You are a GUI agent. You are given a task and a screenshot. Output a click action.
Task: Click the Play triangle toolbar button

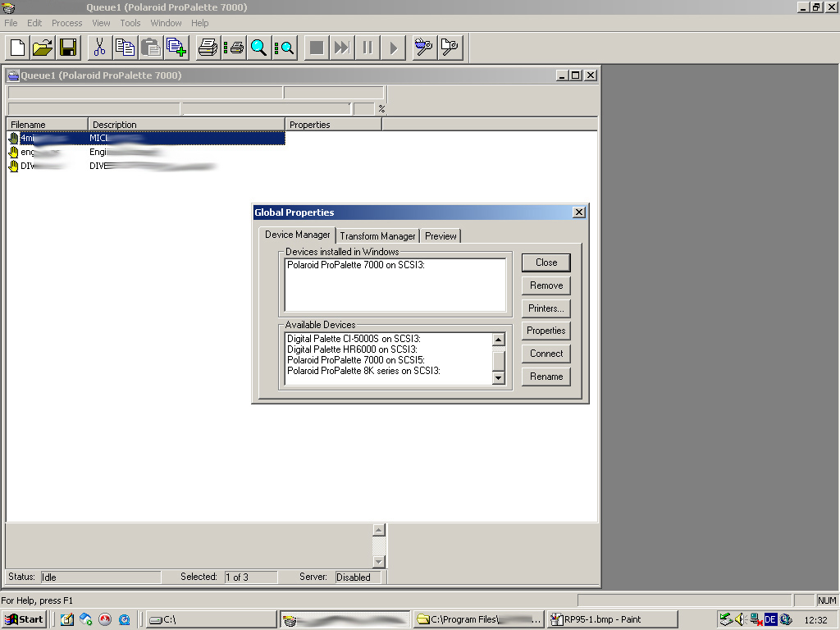pos(393,48)
